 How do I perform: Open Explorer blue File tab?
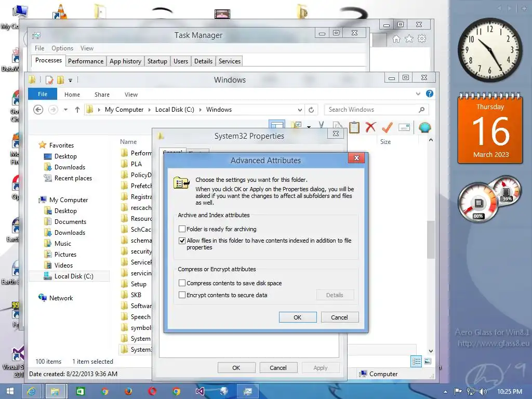tap(43, 94)
